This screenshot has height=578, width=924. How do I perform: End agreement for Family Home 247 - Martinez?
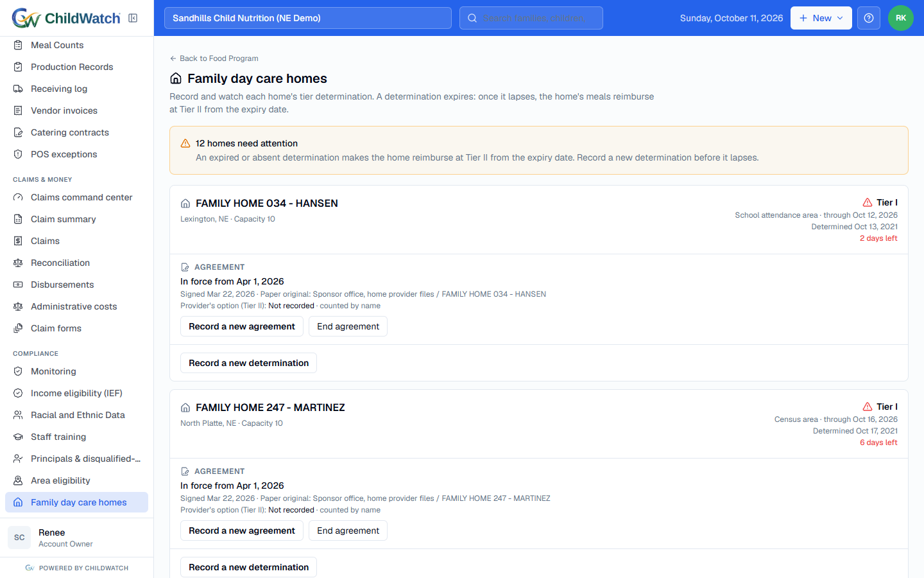tap(348, 530)
